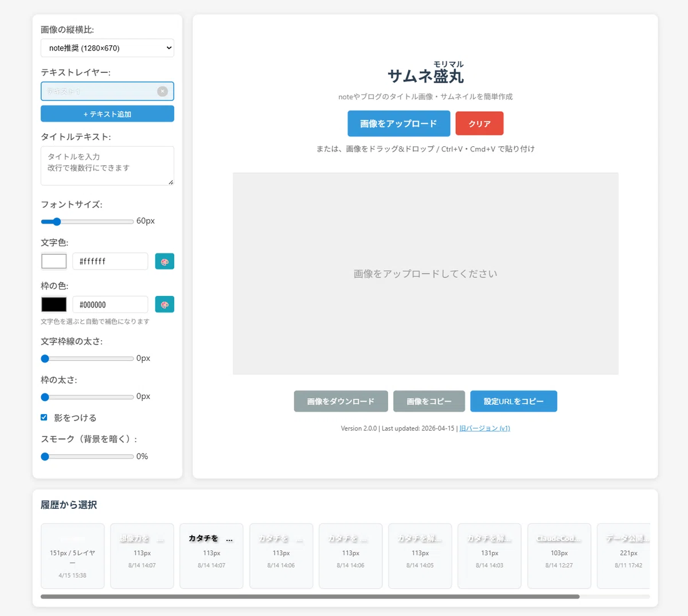The width and height of the screenshot is (688, 616).
Task: Open the 旧バージョン (v1) link
Action: click(484, 428)
